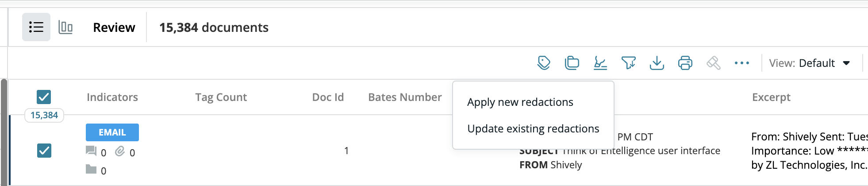Uncheck the first email document row

point(44,151)
